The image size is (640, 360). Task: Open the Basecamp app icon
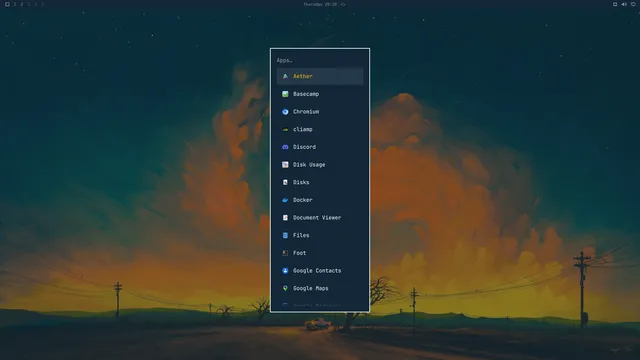[x=285, y=94]
